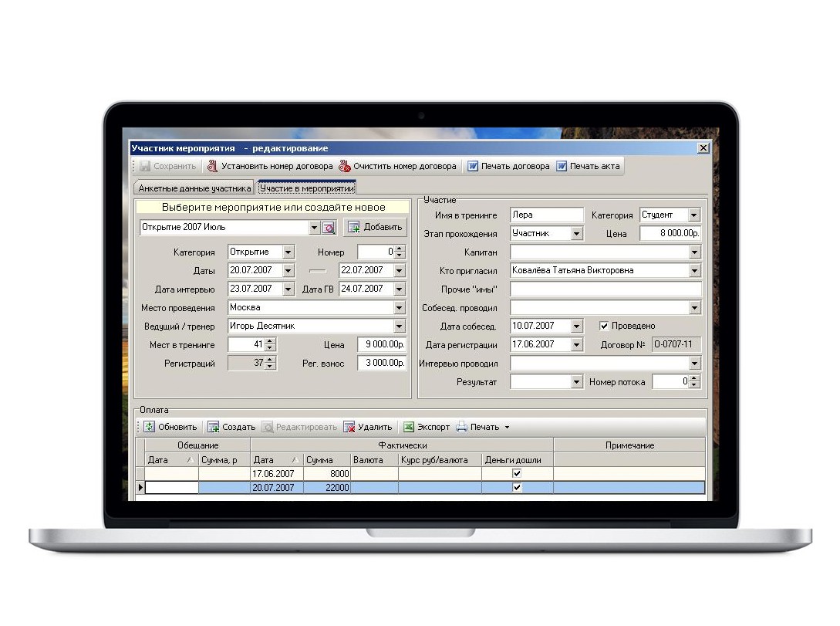The image size is (840, 626).
Task: Increase Мест в тренинге spinner value
Action: pos(271,341)
